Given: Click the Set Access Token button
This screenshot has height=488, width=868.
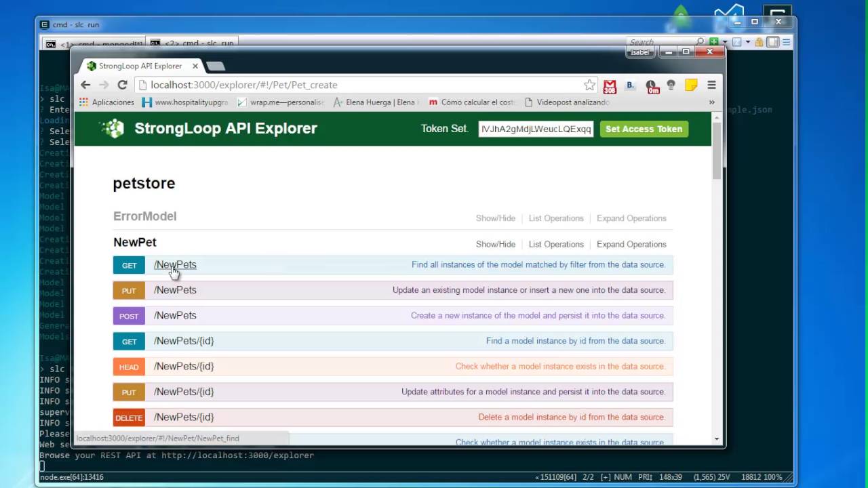Looking at the screenshot, I should pos(644,129).
